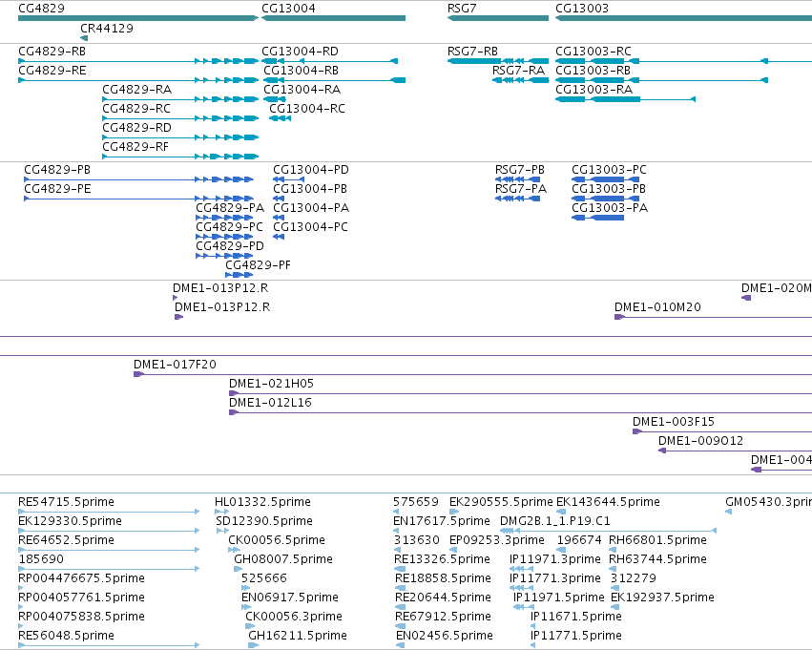The image size is (812, 650).
Task: Click the CG13003-RA transcript label
Action: coord(594,90)
